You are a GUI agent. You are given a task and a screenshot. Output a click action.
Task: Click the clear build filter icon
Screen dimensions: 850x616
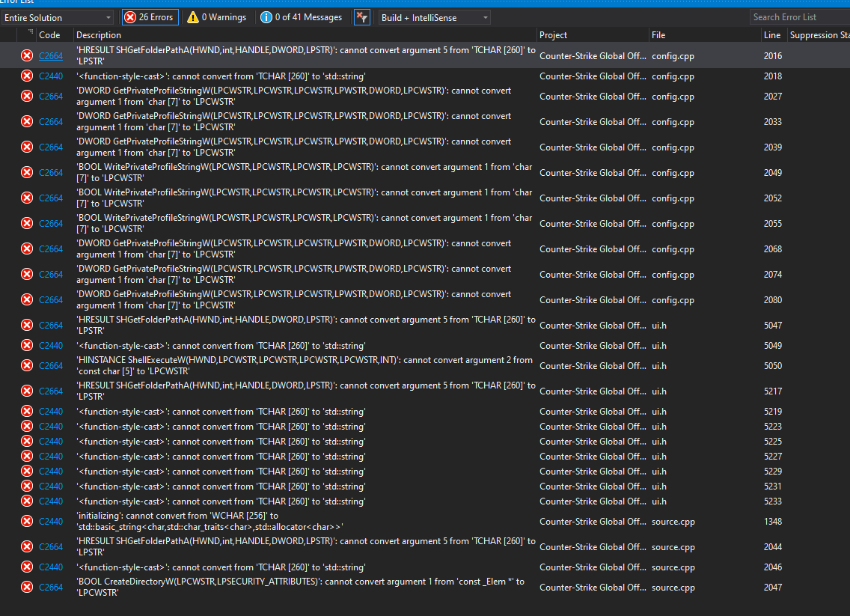tap(361, 16)
